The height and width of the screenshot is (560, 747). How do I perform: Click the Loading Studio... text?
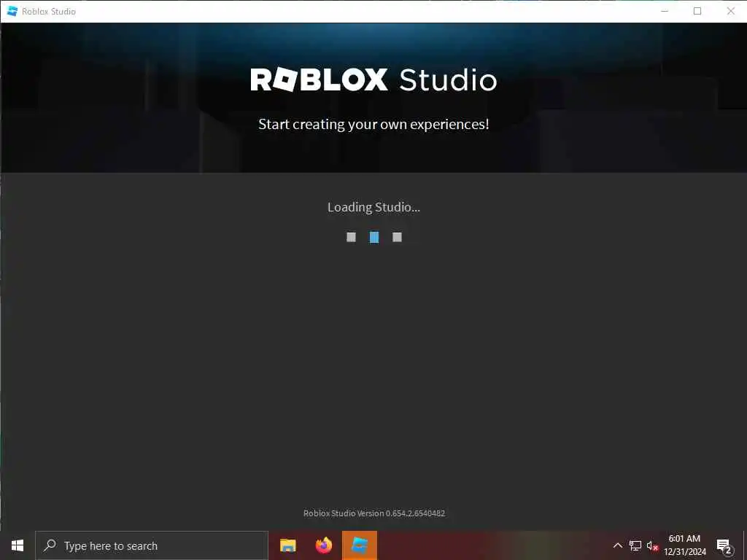pyautogui.click(x=374, y=207)
